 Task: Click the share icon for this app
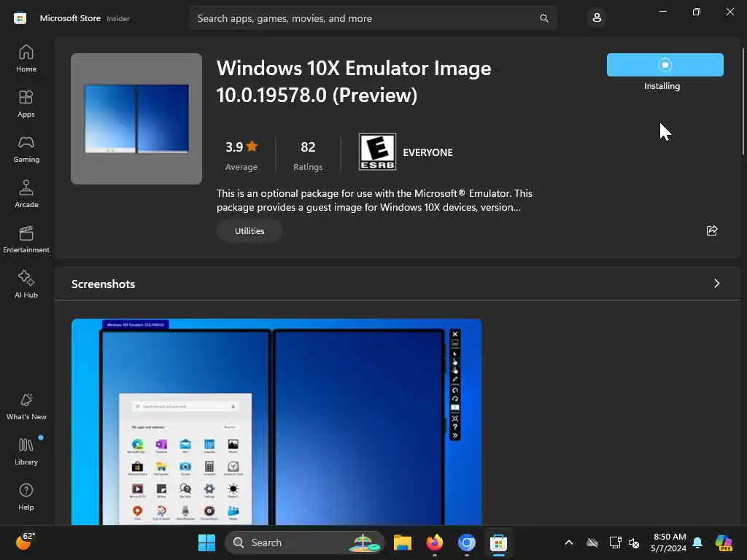712,230
